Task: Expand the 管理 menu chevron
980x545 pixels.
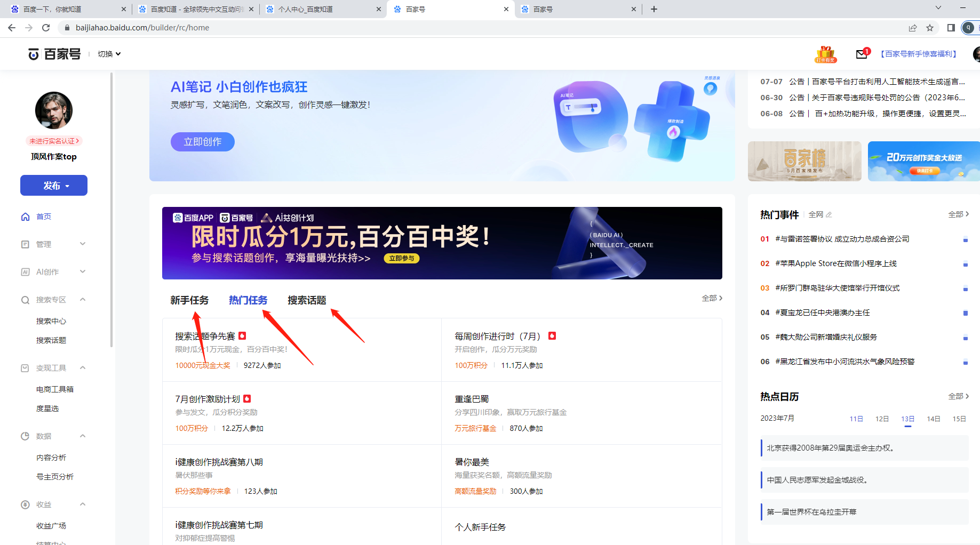Action: (83, 244)
